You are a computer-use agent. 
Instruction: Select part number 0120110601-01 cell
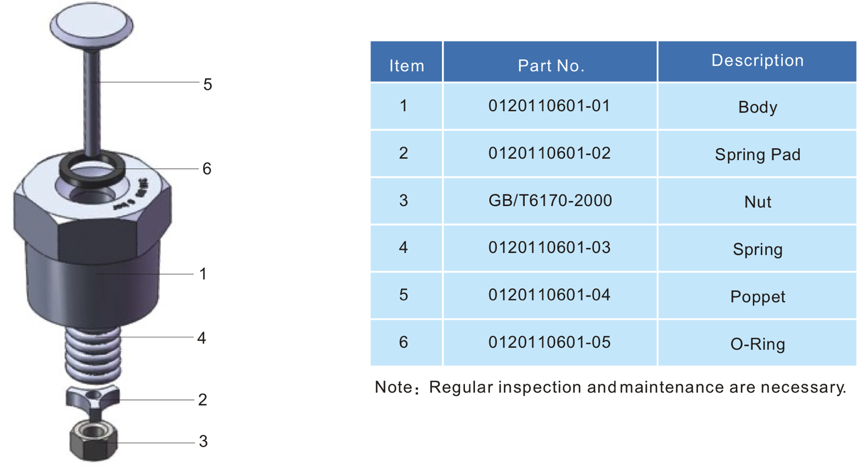(550, 106)
